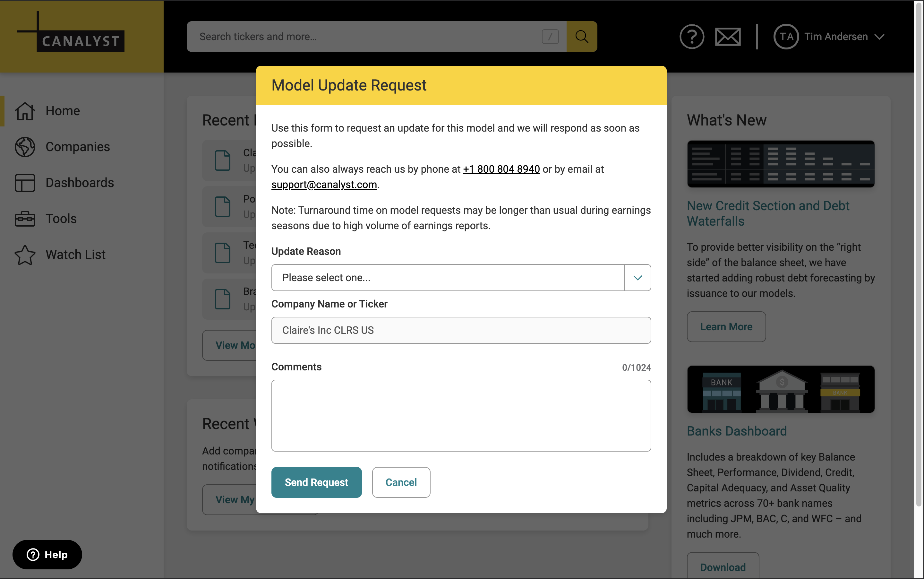Click the Watch List star icon
This screenshot has height=579, width=924.
click(25, 255)
